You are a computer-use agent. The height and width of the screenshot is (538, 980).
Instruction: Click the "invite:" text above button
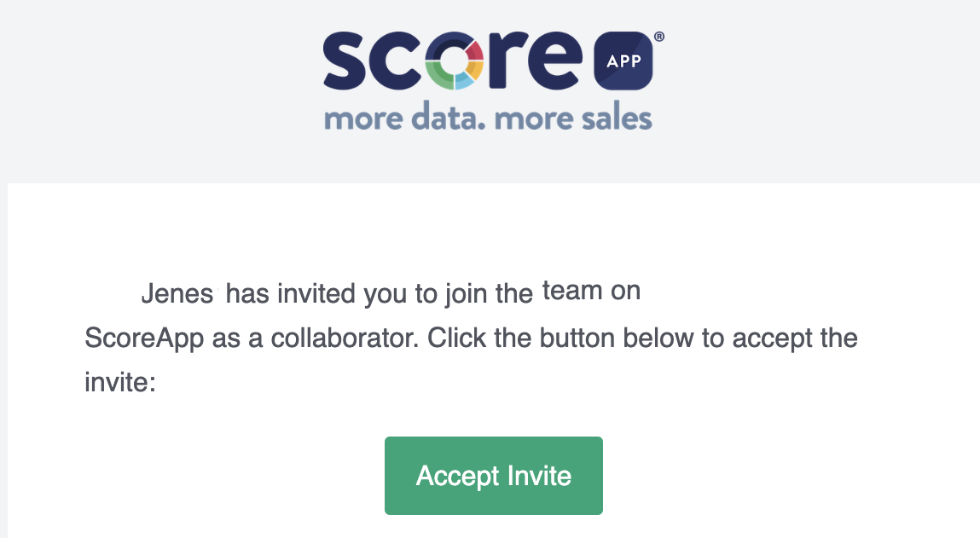pos(120,382)
